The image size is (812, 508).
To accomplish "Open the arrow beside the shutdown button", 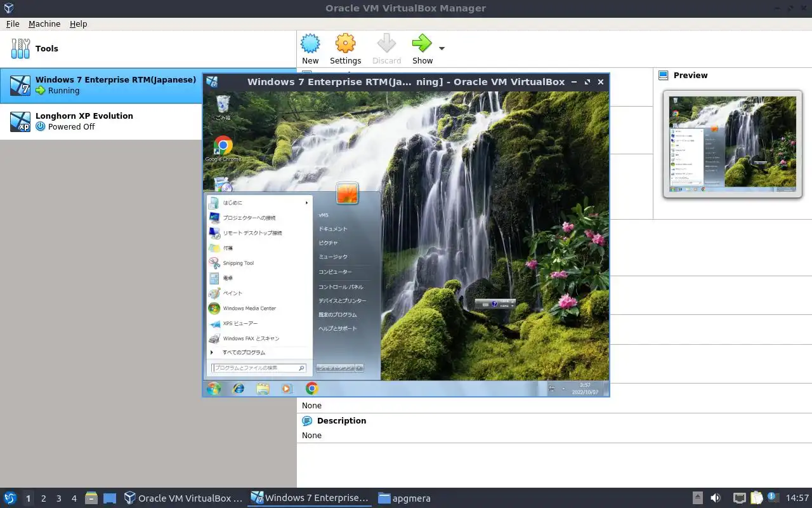I will (359, 368).
